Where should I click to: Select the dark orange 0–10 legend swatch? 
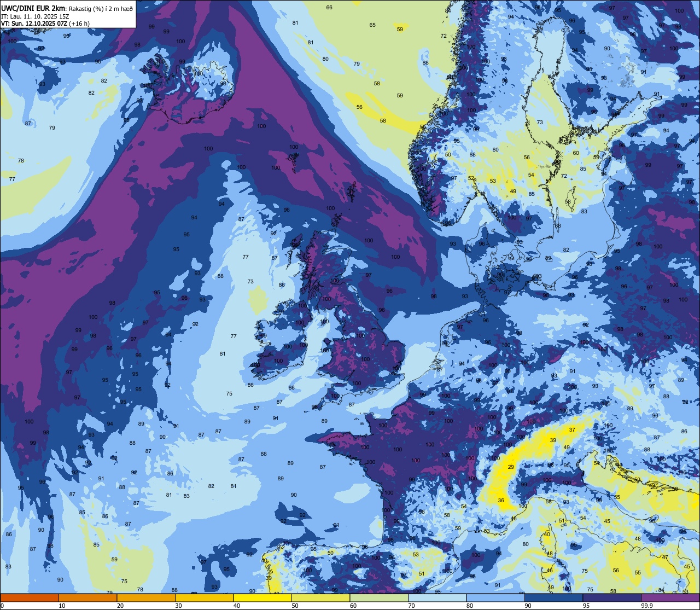click(30, 597)
